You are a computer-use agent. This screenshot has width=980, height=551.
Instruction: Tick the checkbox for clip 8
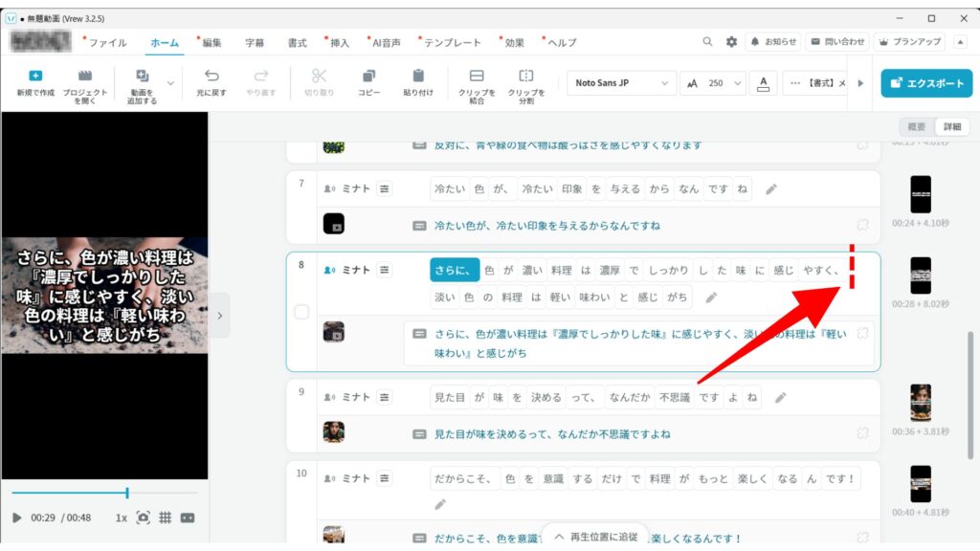coord(301,312)
